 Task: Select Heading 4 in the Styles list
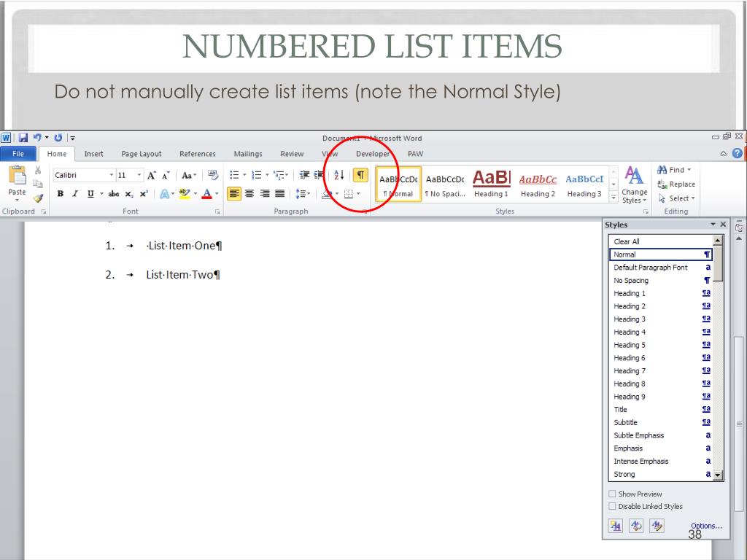(630, 332)
